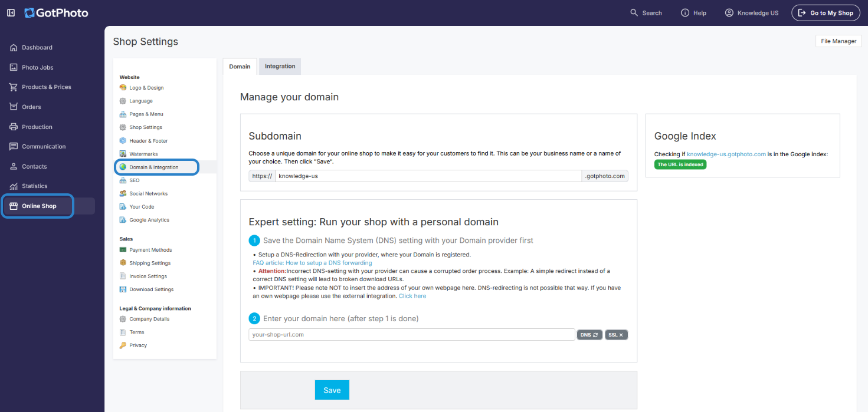Click the '.gotphoto.com' suffix label

coord(605,176)
